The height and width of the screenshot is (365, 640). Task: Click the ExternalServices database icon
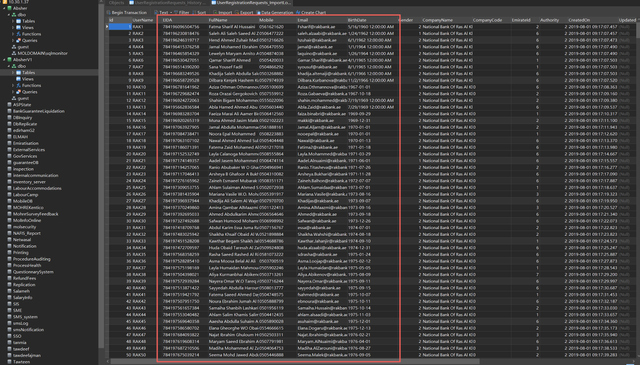point(9,150)
